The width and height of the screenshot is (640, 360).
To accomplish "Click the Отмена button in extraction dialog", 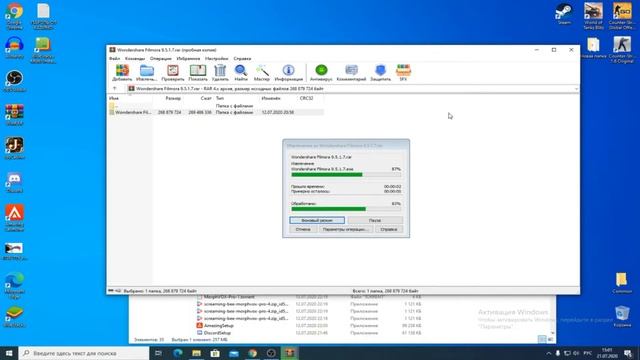I will 303,229.
